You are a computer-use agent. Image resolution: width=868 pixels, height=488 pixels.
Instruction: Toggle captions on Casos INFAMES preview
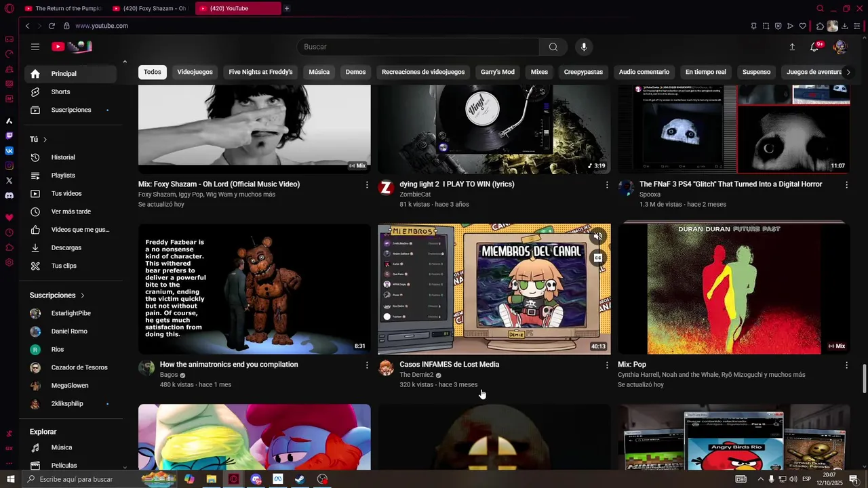tap(597, 258)
